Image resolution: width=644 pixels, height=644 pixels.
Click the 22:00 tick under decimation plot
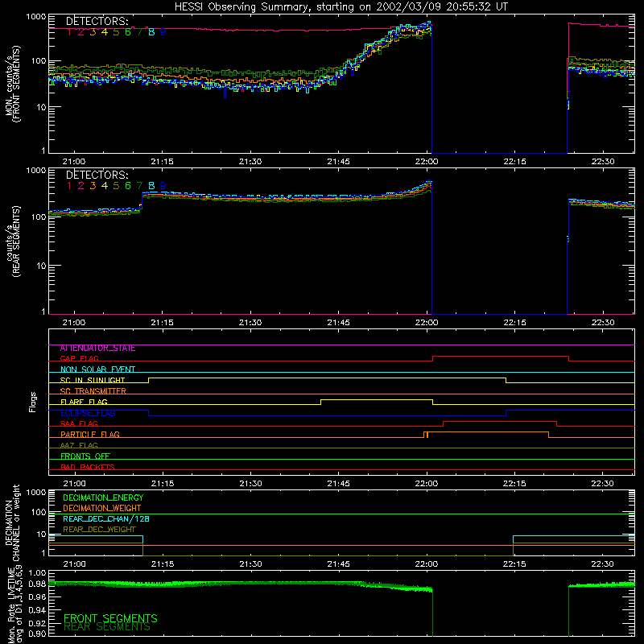[427, 564]
